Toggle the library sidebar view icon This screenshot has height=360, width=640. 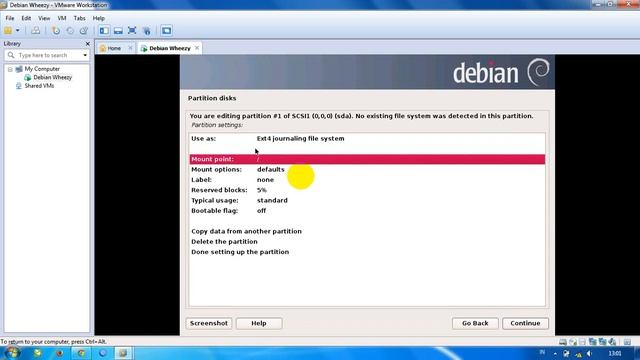click(104, 31)
